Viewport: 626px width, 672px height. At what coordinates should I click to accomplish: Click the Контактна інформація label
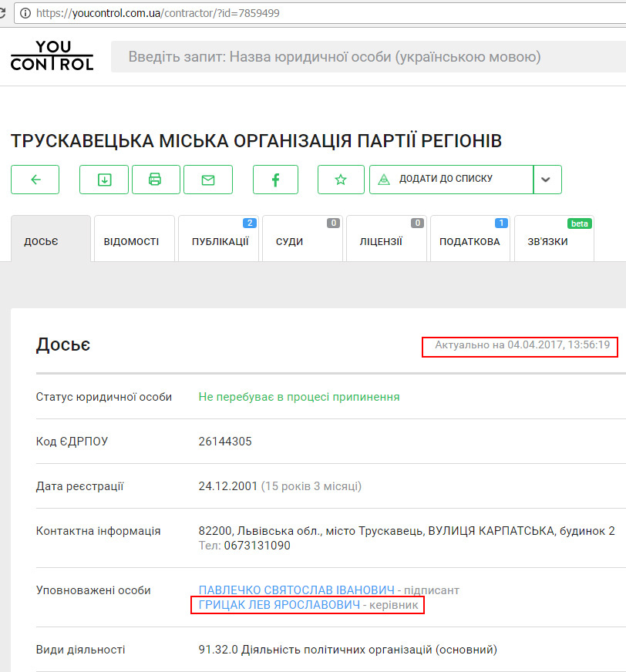(x=98, y=531)
